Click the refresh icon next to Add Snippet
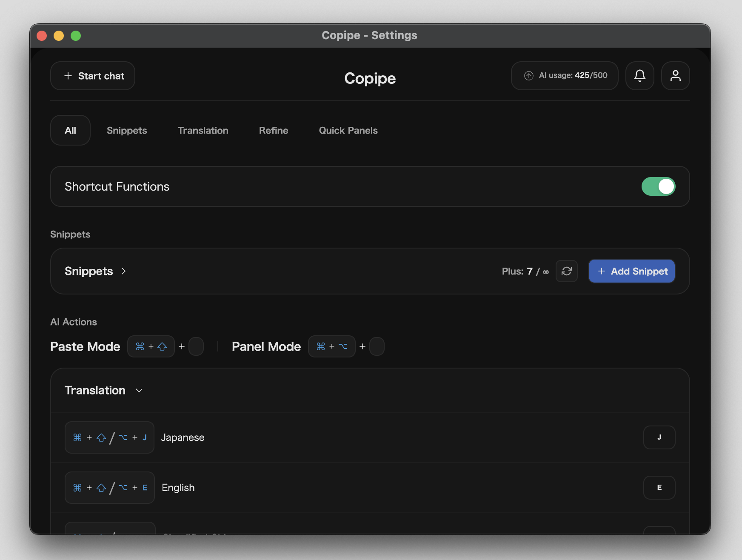The image size is (742, 560). 567,271
